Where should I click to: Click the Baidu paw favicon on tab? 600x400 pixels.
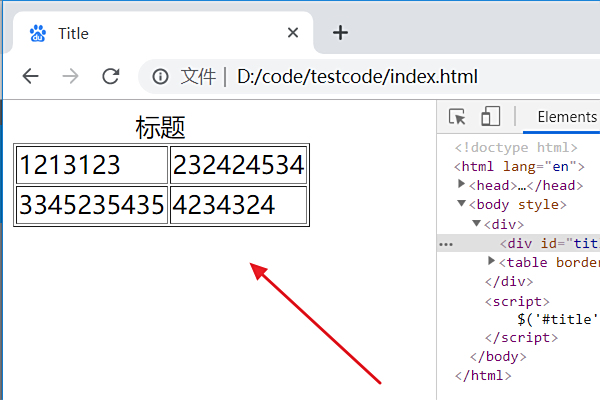coord(38,33)
